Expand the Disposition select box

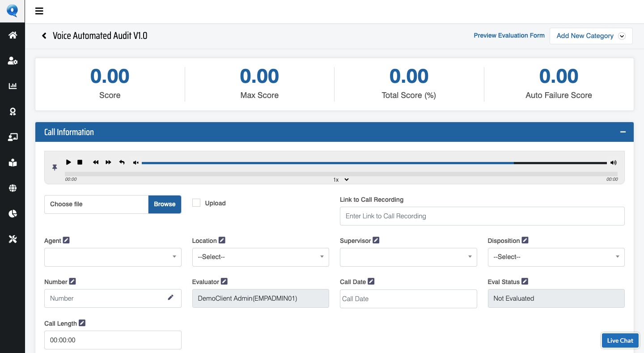point(555,257)
